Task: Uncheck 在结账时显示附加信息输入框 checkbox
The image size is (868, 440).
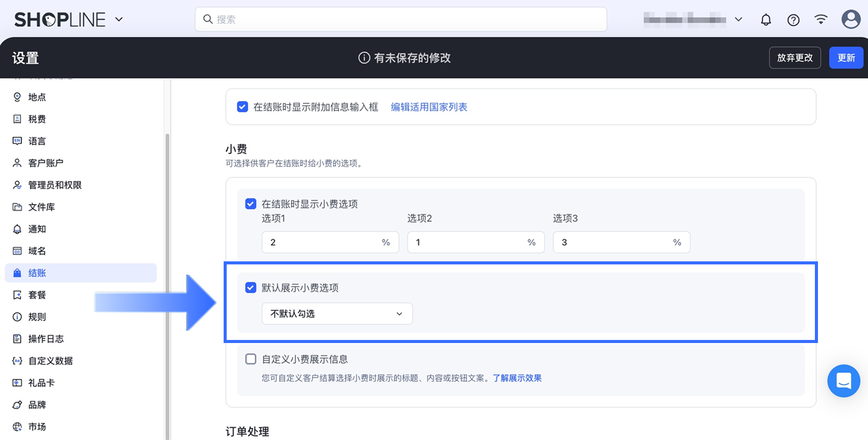Action: (x=243, y=107)
